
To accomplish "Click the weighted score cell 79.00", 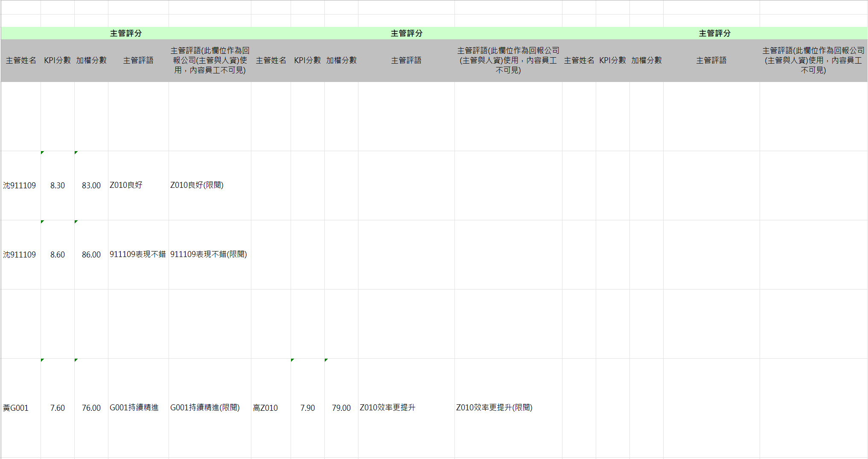I will tap(341, 408).
